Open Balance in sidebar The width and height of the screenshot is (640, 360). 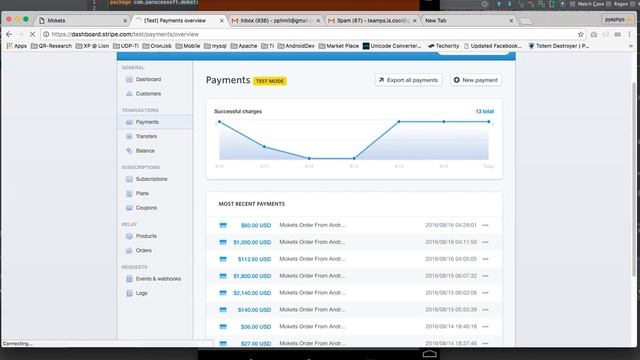pyautogui.click(x=140, y=151)
